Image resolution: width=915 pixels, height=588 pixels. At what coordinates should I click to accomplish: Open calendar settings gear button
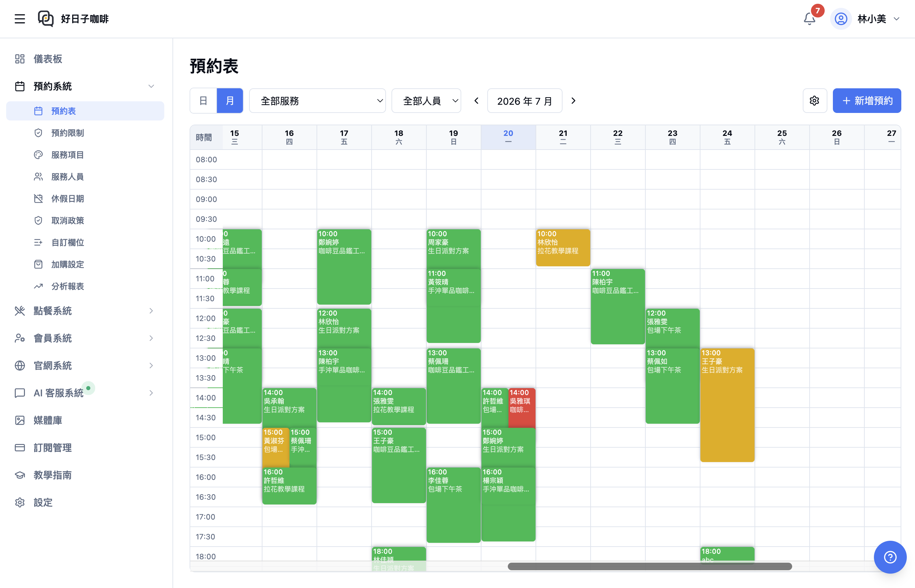(815, 101)
